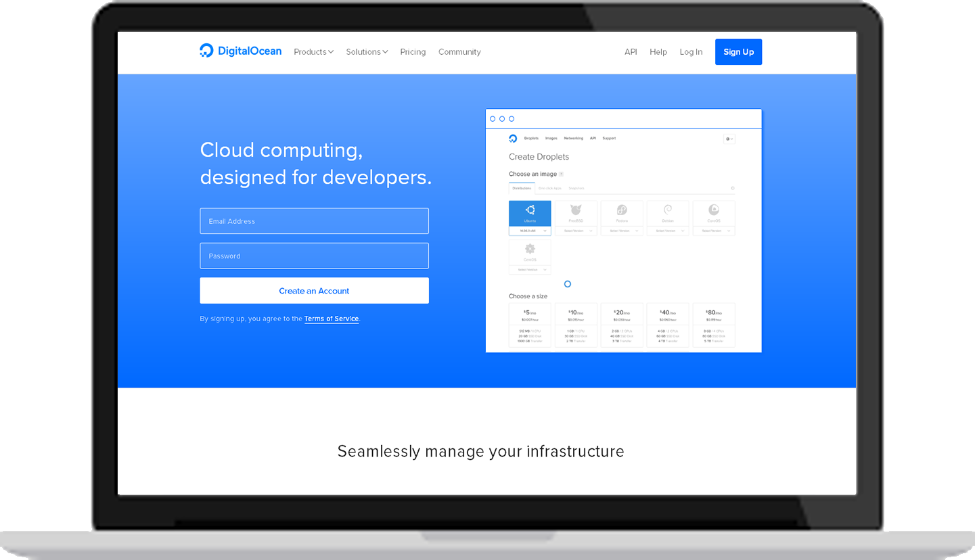Expand the Products dropdown menu

313,52
